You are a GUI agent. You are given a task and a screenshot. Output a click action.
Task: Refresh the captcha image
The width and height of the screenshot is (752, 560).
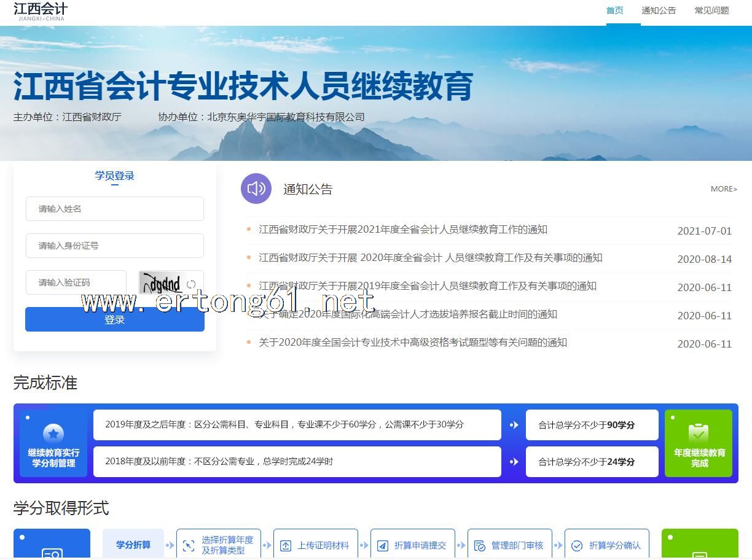pos(191,284)
